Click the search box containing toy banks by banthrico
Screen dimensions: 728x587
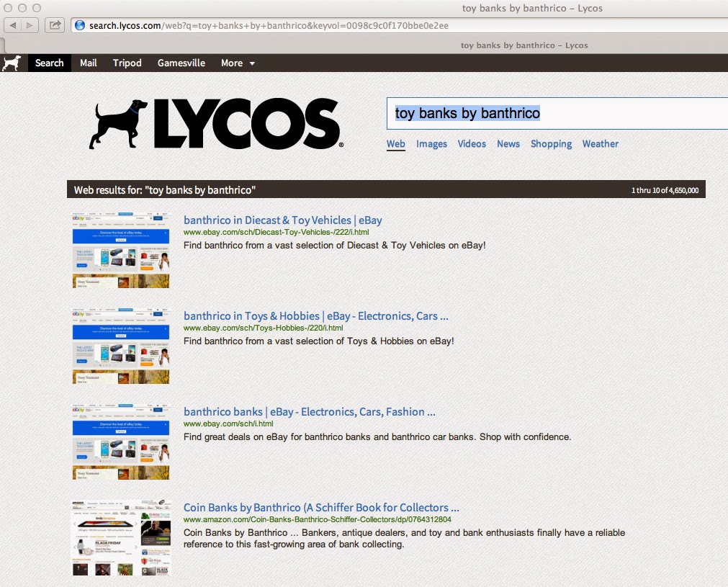557,113
